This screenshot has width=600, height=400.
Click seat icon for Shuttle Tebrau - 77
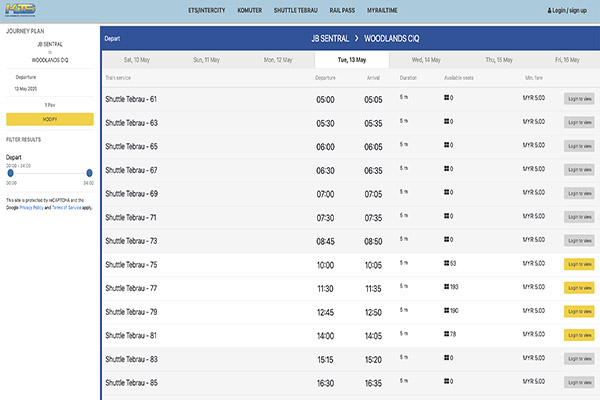pyautogui.click(x=446, y=286)
